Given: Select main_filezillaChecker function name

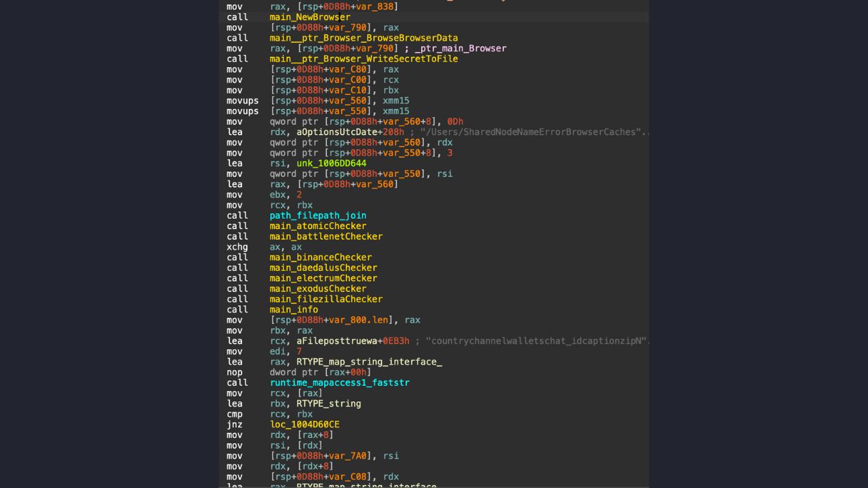Looking at the screenshot, I should tap(325, 299).
